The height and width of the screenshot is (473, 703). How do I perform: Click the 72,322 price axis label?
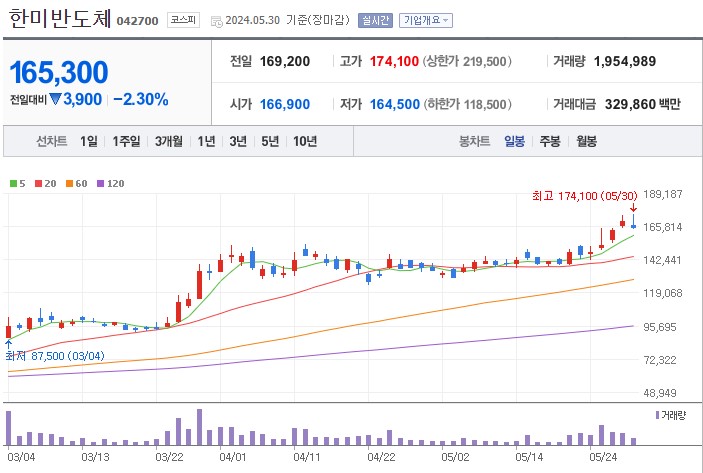coord(660,360)
